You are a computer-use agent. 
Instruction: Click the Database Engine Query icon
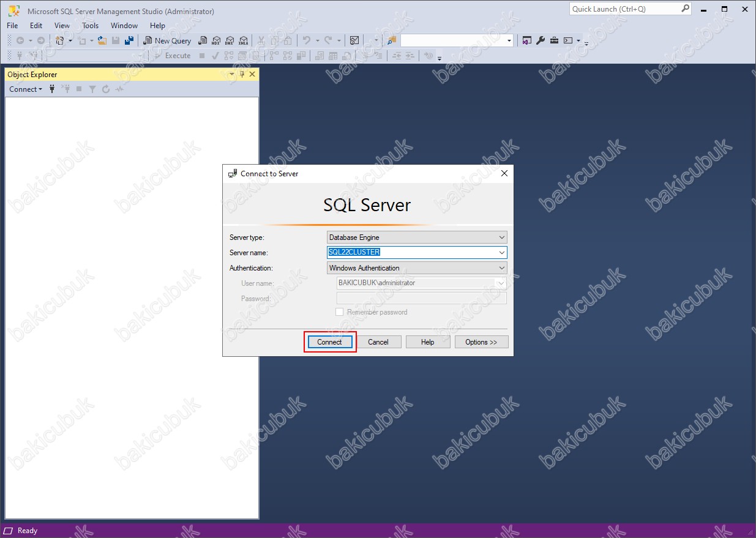202,40
